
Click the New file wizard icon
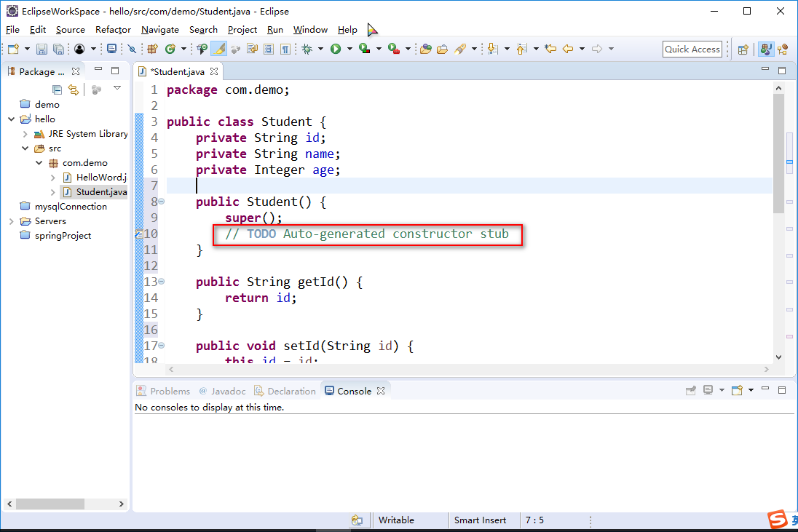pos(13,49)
